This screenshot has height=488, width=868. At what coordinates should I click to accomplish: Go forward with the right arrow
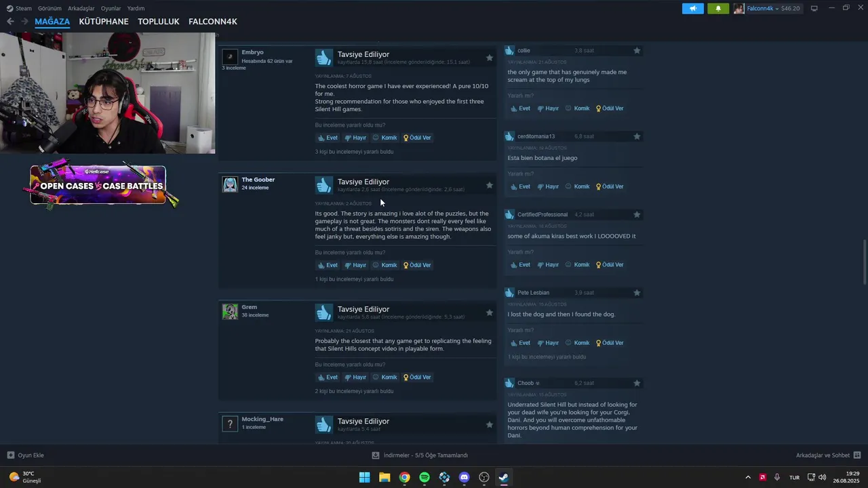(x=24, y=22)
